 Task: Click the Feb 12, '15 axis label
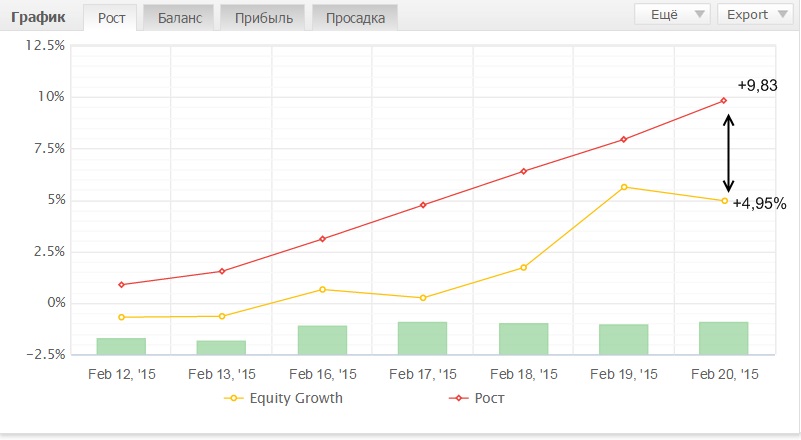(x=122, y=374)
